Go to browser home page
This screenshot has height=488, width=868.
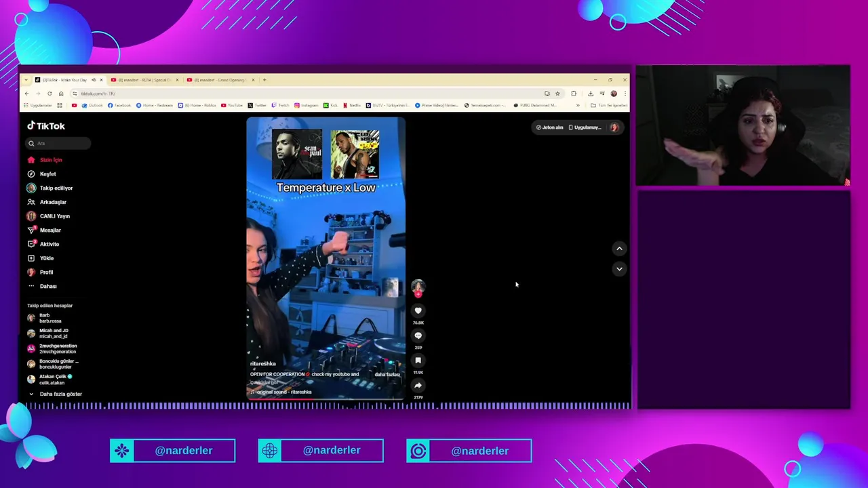(61, 94)
